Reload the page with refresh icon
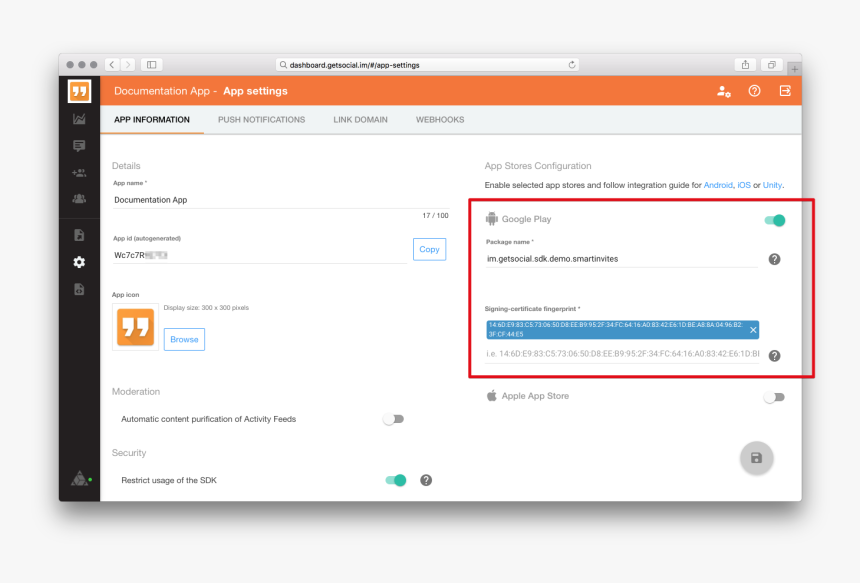The image size is (860, 583). click(572, 65)
